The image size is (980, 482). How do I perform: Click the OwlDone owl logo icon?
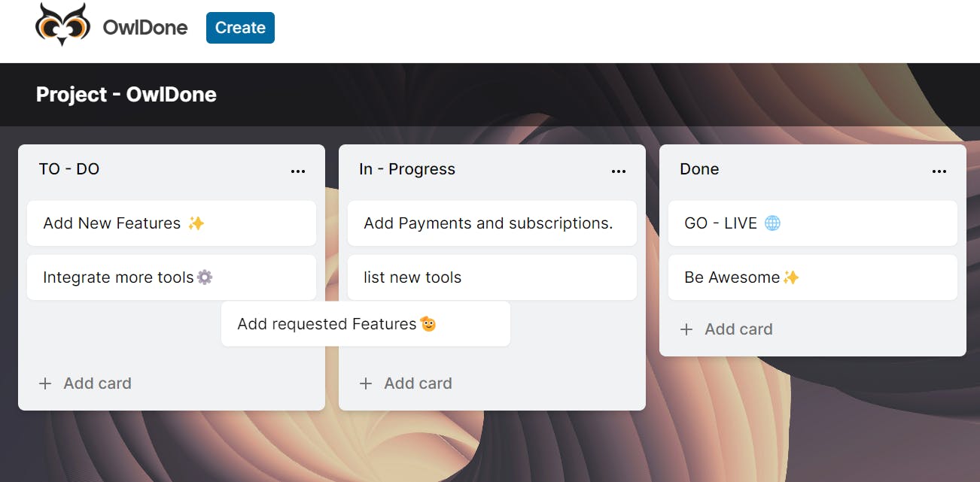[62, 25]
